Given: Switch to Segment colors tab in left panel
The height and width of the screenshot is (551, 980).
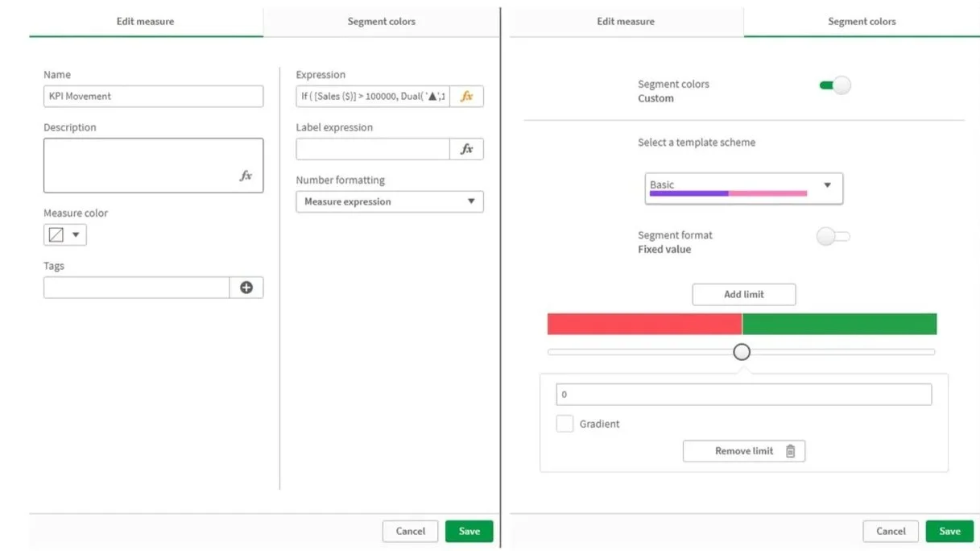Looking at the screenshot, I should (382, 22).
